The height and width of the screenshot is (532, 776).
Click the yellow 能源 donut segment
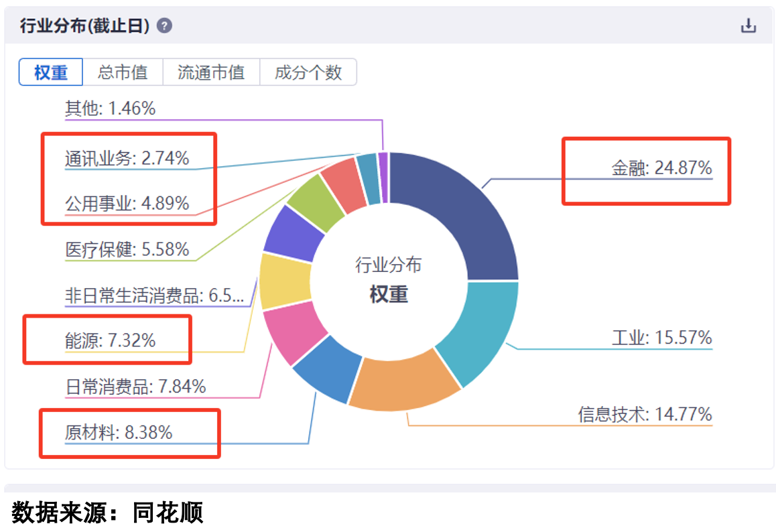pyautogui.click(x=285, y=280)
